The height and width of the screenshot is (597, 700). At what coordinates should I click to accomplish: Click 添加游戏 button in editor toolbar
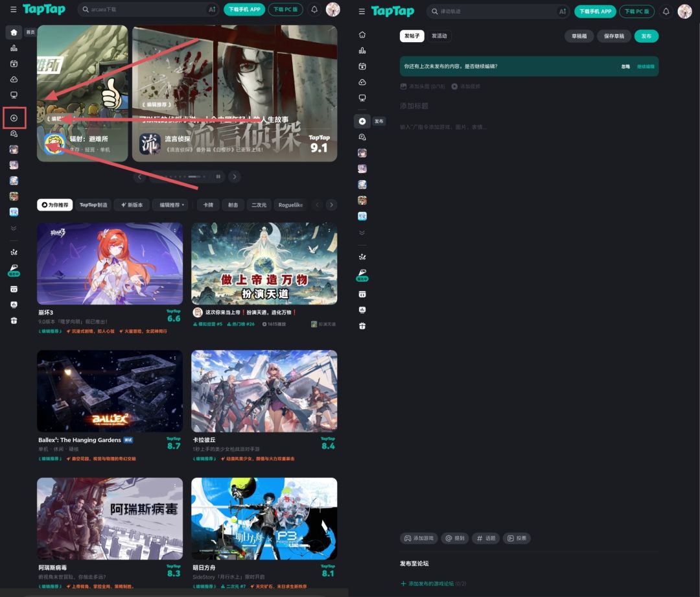[419, 539]
